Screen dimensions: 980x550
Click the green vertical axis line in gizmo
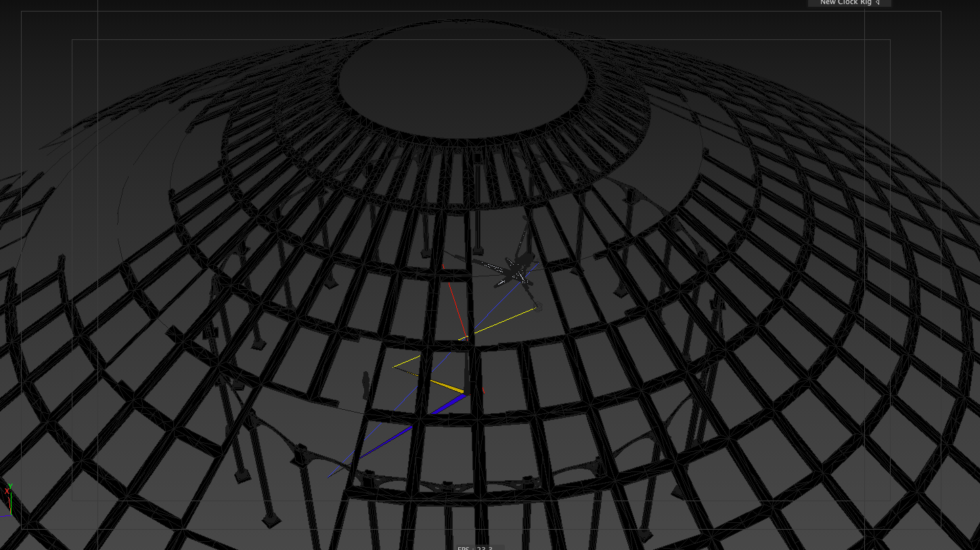pos(11,503)
